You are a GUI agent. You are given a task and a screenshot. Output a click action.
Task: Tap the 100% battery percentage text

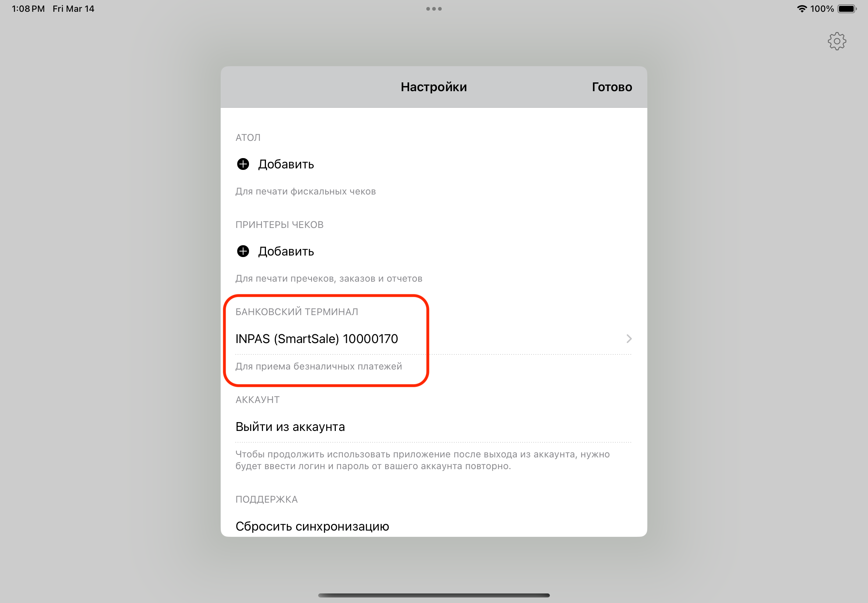822,9
